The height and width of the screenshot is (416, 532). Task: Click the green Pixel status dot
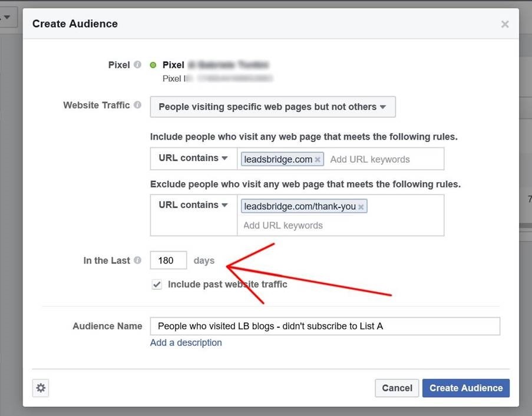(x=153, y=65)
